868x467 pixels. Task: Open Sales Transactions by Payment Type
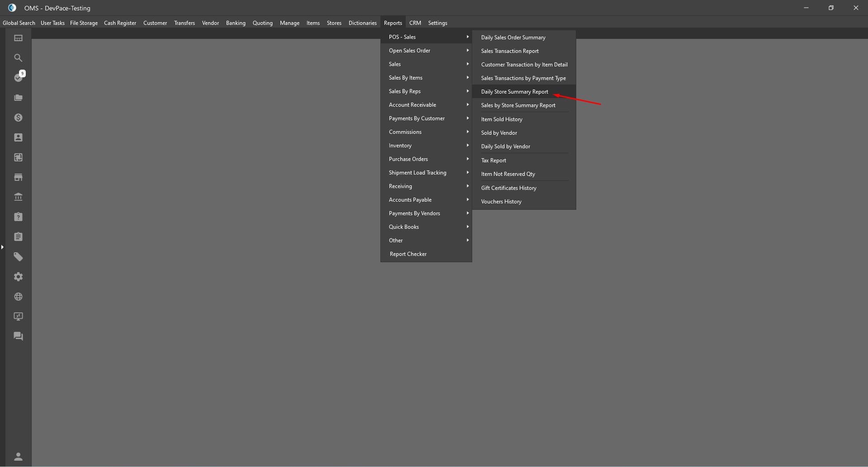[x=524, y=78]
